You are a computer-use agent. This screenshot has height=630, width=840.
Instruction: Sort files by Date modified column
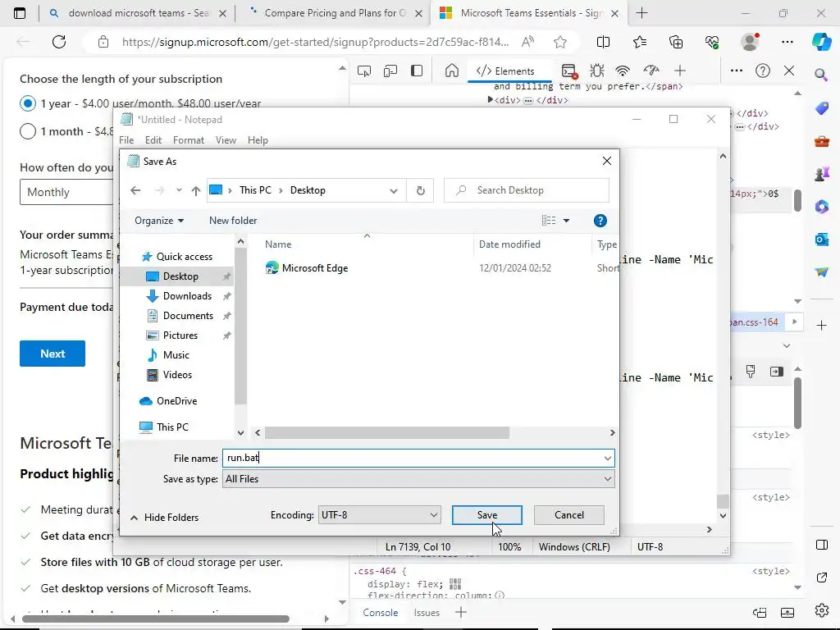(x=509, y=244)
